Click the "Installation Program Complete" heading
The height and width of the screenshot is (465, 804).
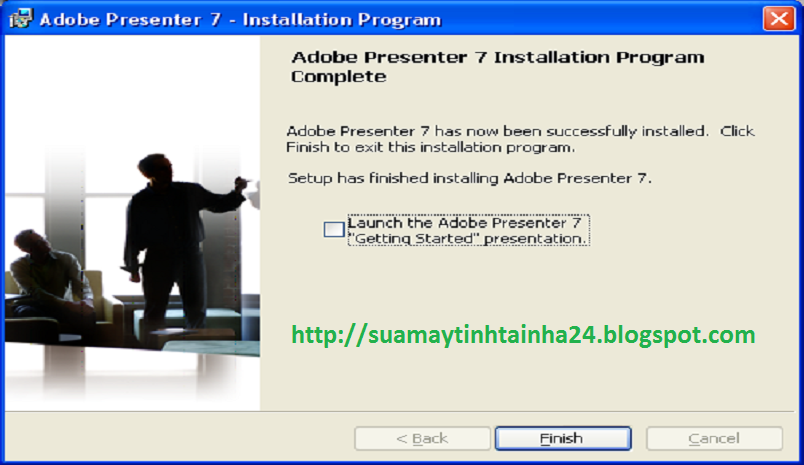(x=497, y=67)
